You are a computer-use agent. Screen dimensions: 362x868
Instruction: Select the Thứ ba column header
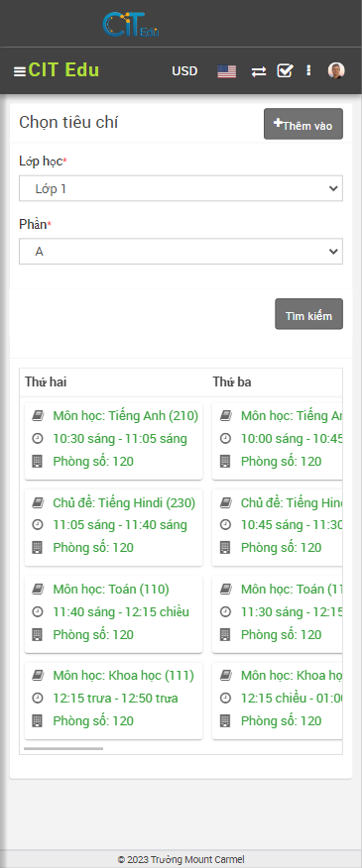232,381
